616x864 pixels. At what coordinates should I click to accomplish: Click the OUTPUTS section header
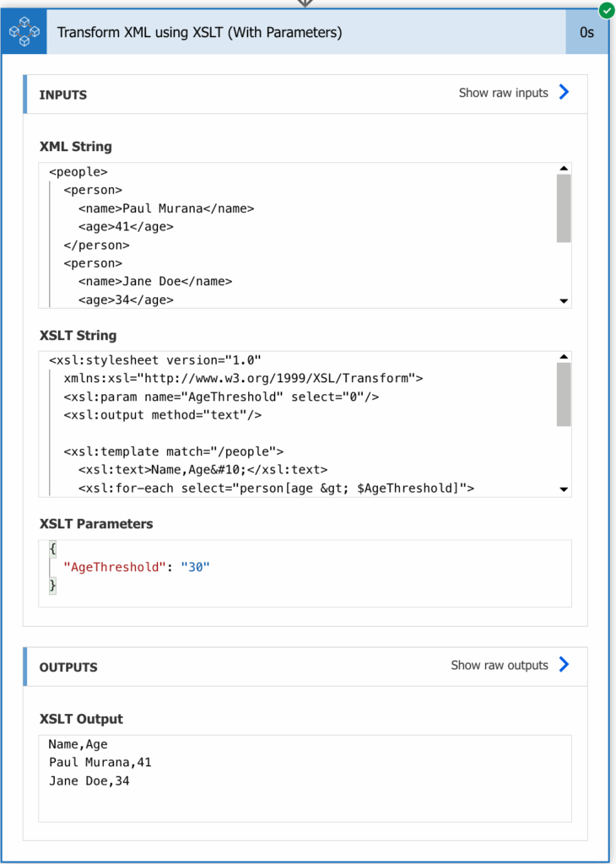305,667
